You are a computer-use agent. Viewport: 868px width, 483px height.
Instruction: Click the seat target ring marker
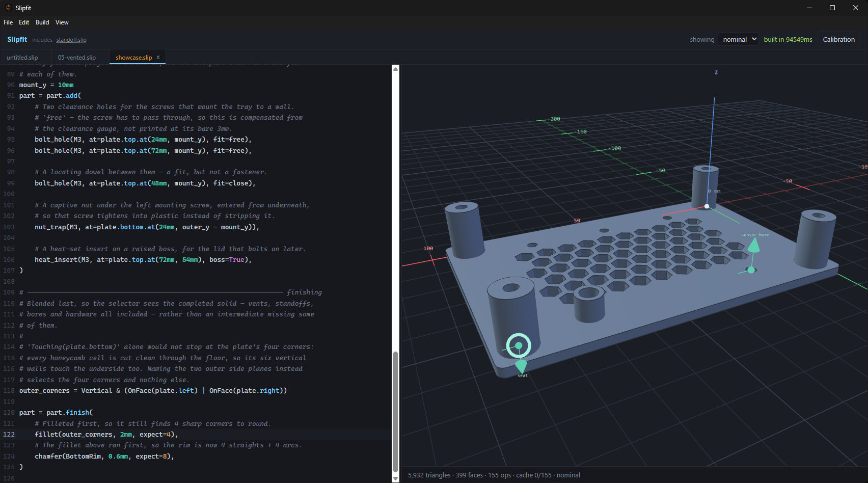coord(519,345)
